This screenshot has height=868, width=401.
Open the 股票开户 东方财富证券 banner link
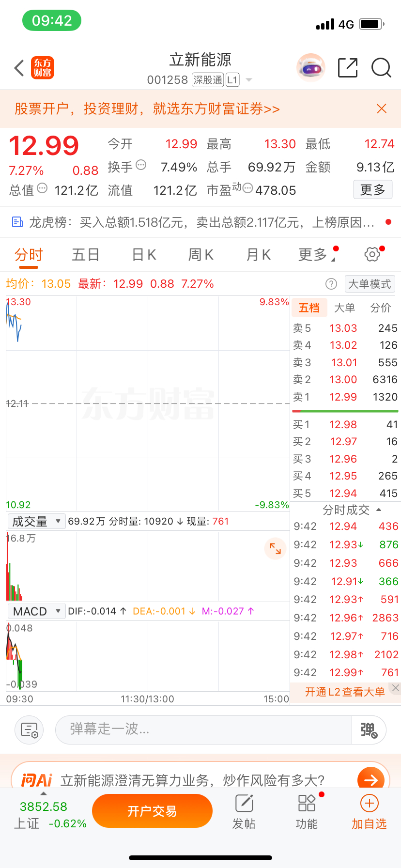[147, 108]
